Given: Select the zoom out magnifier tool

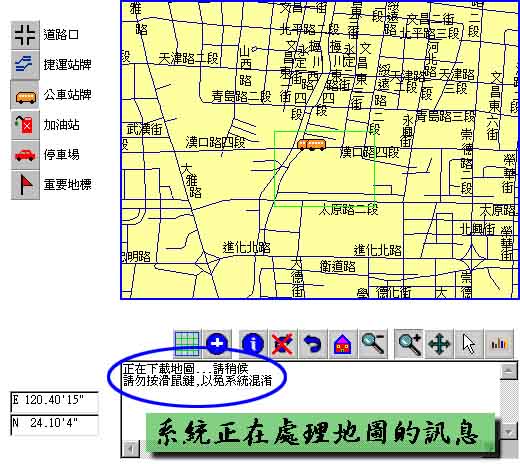Looking at the screenshot, I should tap(373, 344).
